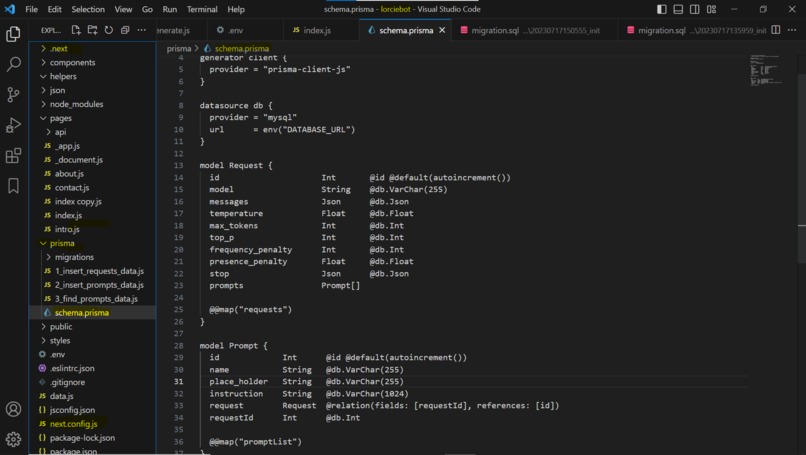This screenshot has width=806, height=455.
Task: Open the Help menu
Action: pyautogui.click(x=236, y=9)
